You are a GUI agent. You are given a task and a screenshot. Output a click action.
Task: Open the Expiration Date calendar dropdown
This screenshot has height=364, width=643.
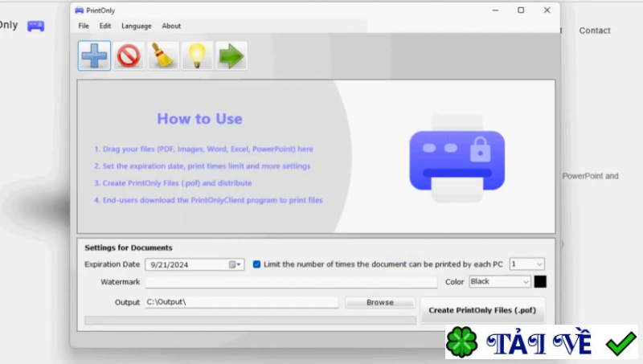click(235, 265)
